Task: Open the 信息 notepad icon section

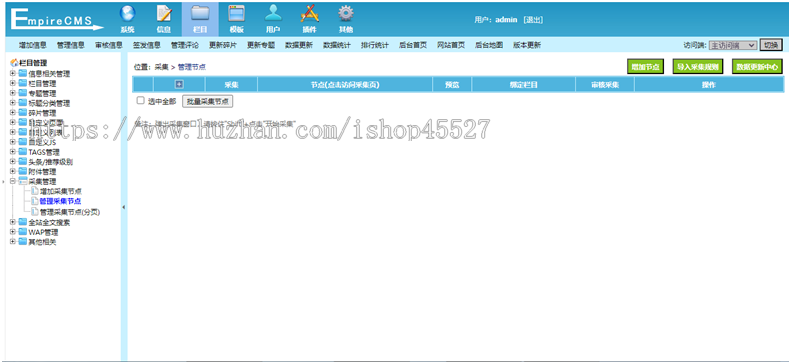Action: tap(163, 19)
